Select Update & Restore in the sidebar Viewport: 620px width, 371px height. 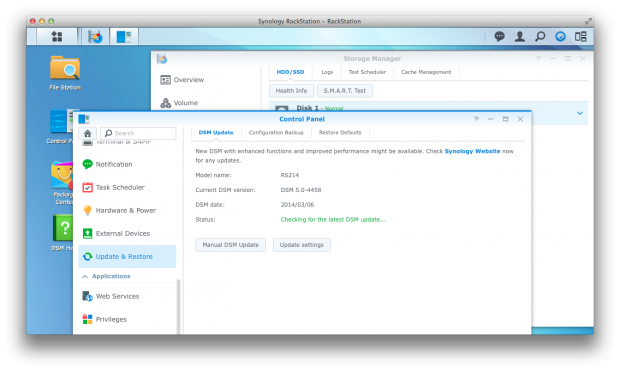(127, 256)
